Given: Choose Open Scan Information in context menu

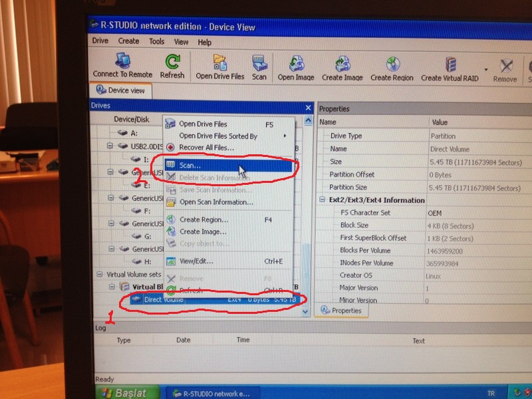Looking at the screenshot, I should click(x=228, y=202).
